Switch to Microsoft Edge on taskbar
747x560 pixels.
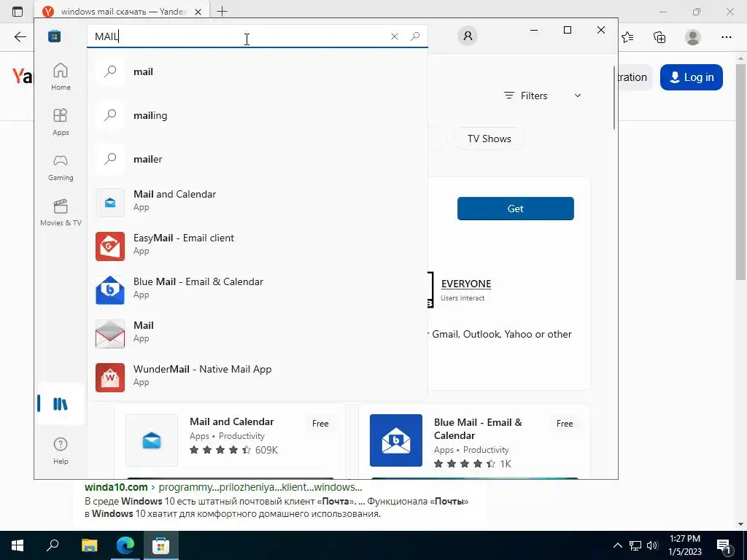[x=125, y=545]
